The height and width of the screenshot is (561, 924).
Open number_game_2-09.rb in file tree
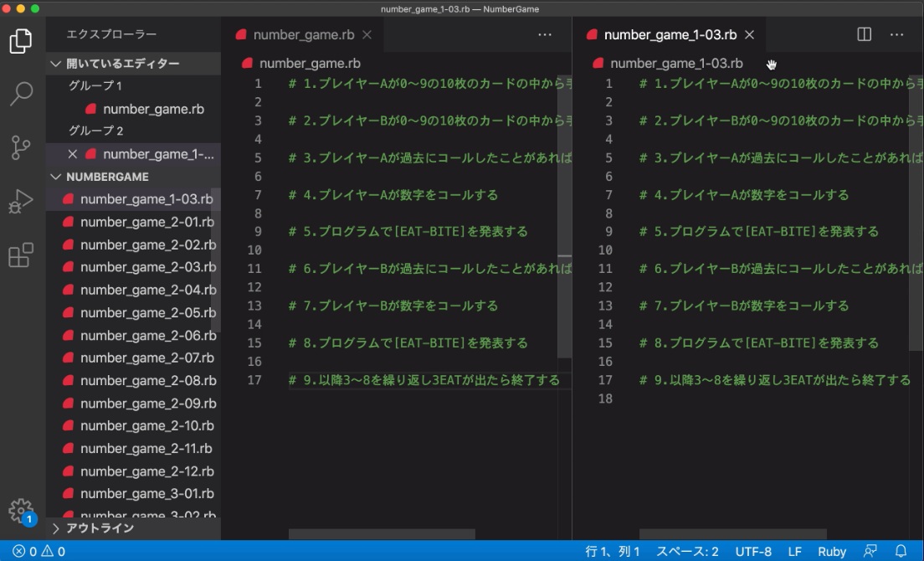[133, 403]
